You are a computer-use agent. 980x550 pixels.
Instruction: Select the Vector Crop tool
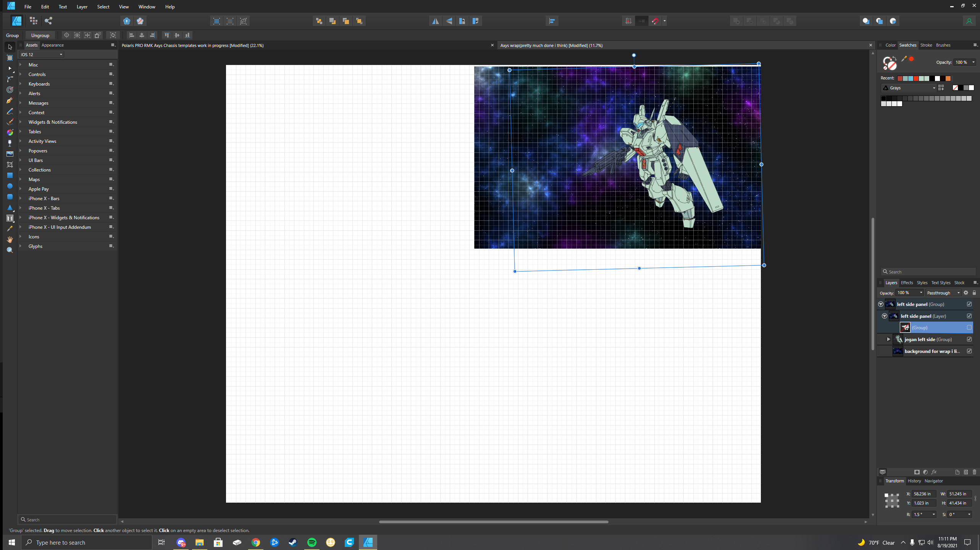click(x=10, y=164)
